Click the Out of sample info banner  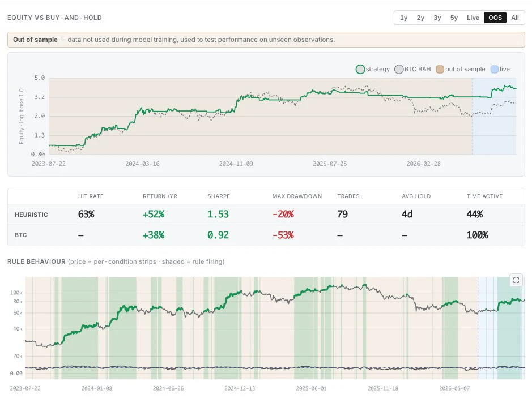266,40
